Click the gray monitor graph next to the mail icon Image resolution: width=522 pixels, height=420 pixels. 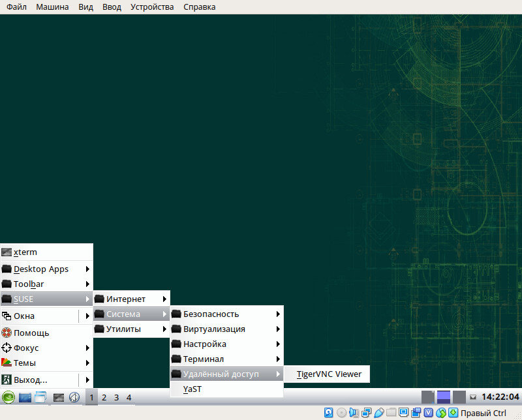point(459,397)
